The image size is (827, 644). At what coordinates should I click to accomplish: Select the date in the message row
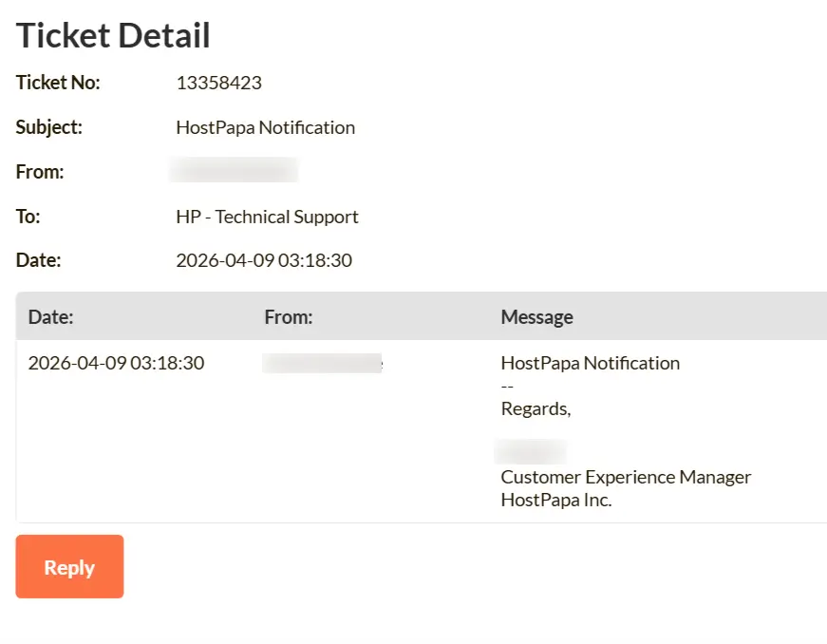116,363
